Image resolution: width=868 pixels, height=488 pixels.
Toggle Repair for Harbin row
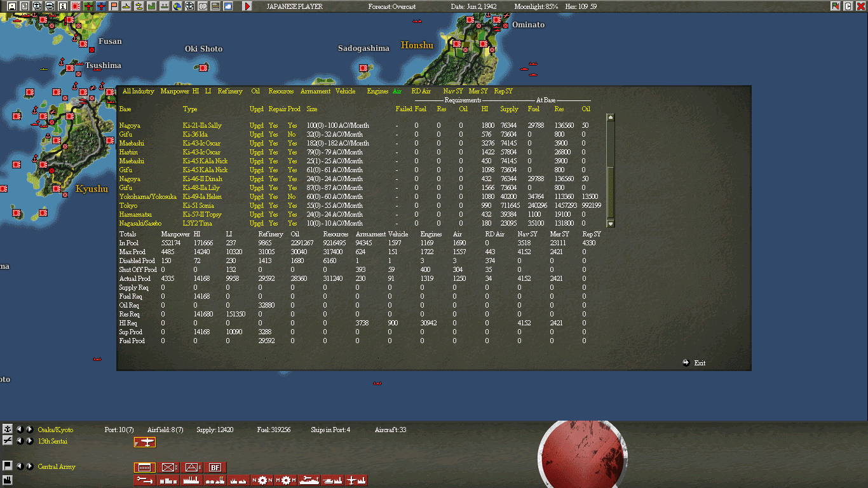273,152
